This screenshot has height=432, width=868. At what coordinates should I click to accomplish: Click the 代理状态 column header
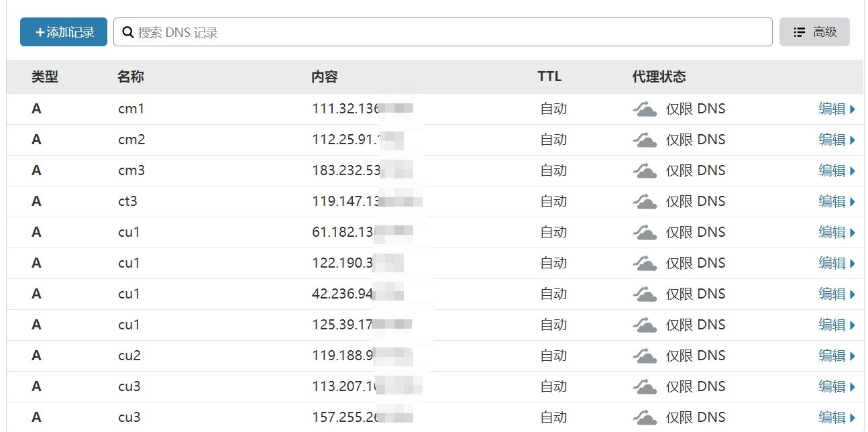pos(659,77)
